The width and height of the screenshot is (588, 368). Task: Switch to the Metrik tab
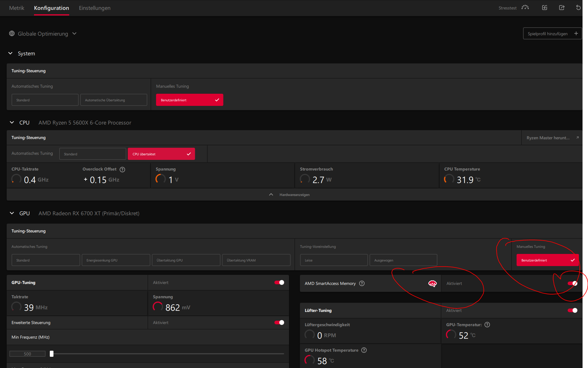tap(17, 8)
